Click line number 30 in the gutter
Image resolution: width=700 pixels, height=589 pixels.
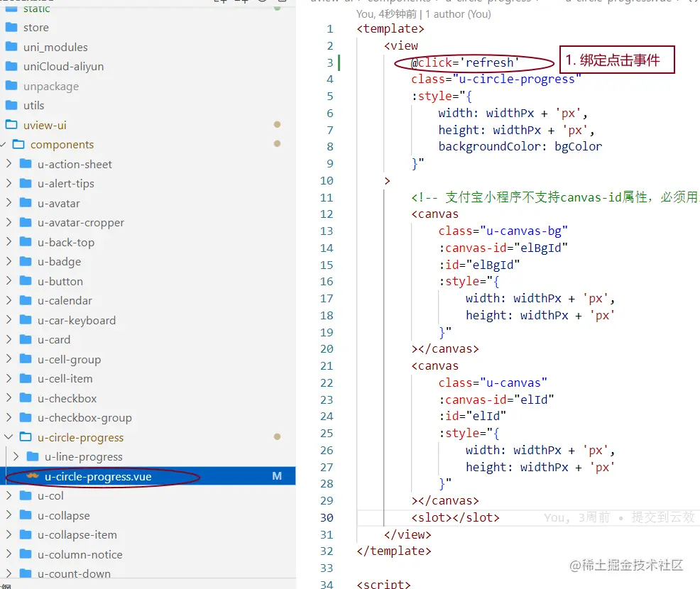[x=327, y=517]
